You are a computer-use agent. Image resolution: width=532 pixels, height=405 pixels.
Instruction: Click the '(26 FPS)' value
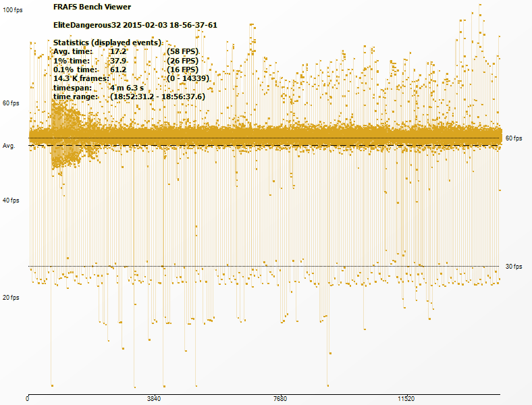(x=182, y=61)
